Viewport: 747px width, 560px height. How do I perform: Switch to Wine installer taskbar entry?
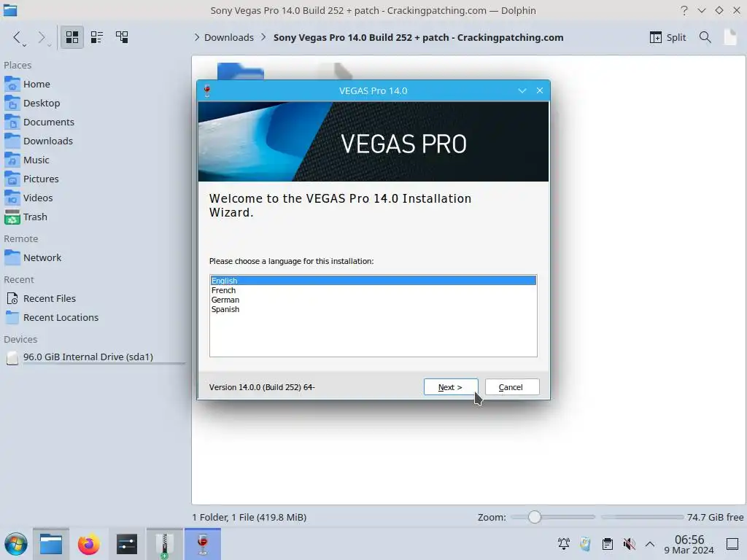click(x=203, y=544)
